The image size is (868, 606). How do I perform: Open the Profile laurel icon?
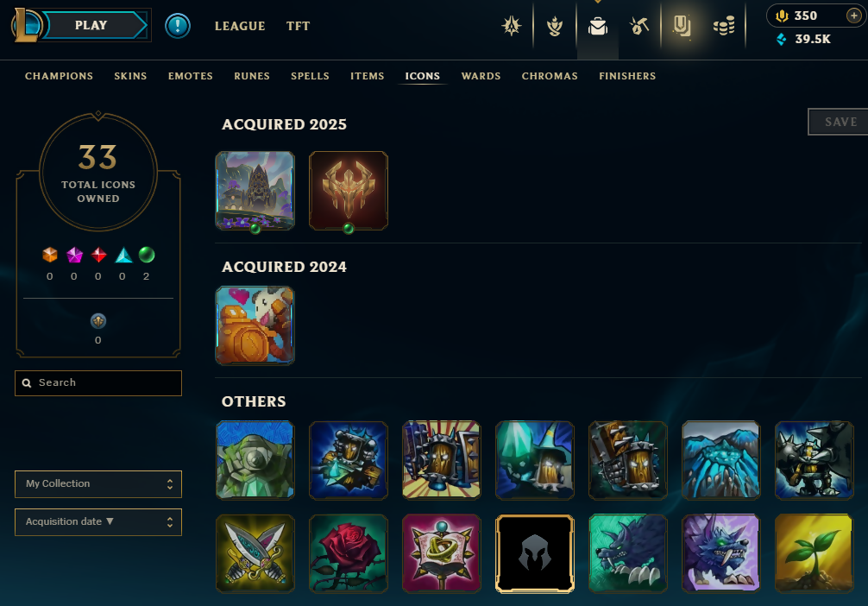555,26
